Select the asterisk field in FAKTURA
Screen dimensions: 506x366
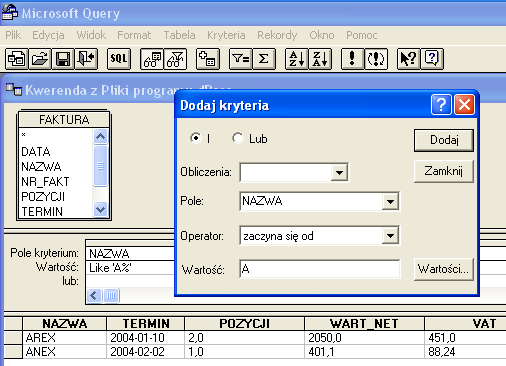pyautogui.click(x=55, y=135)
